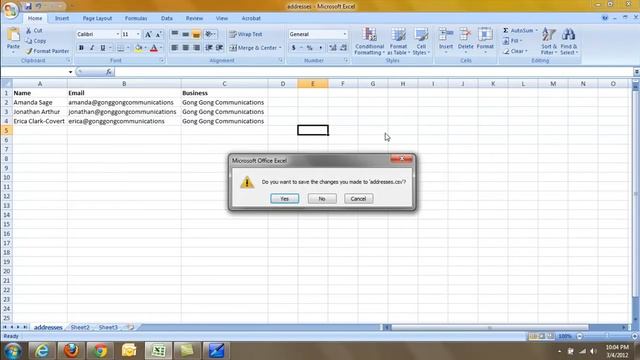Open Name Box dropdown arrow
Viewport: 640px width, 360px height.
point(71,72)
